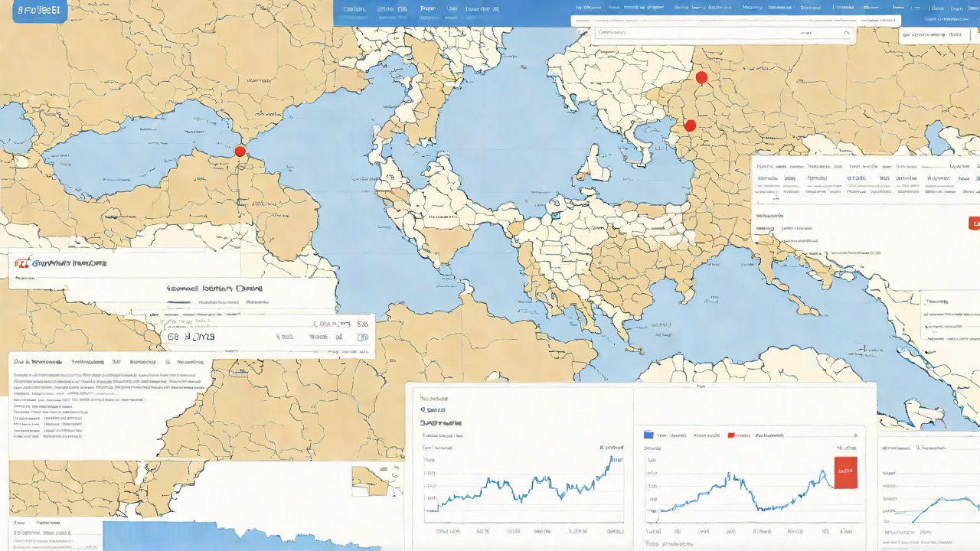Click the magnifier icon in the search bar

click(x=846, y=34)
